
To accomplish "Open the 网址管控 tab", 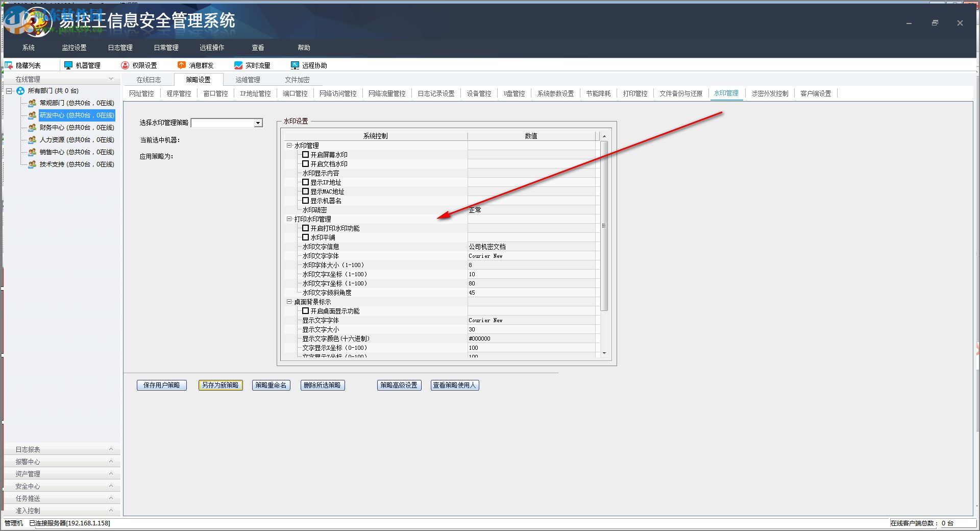I will pos(141,93).
